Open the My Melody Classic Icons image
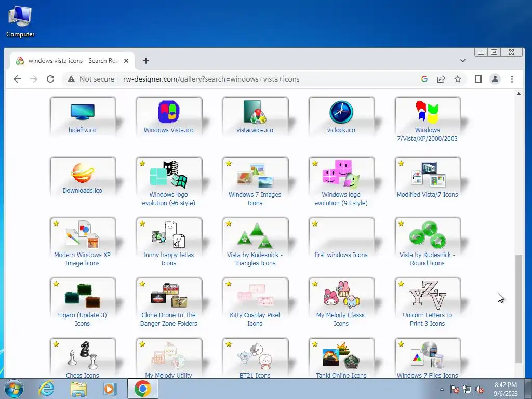 (341, 294)
